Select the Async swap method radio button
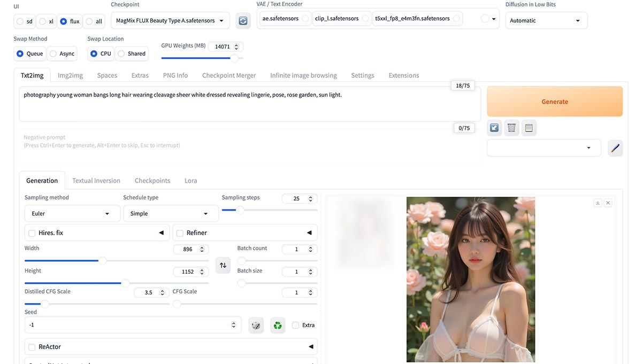 point(52,53)
